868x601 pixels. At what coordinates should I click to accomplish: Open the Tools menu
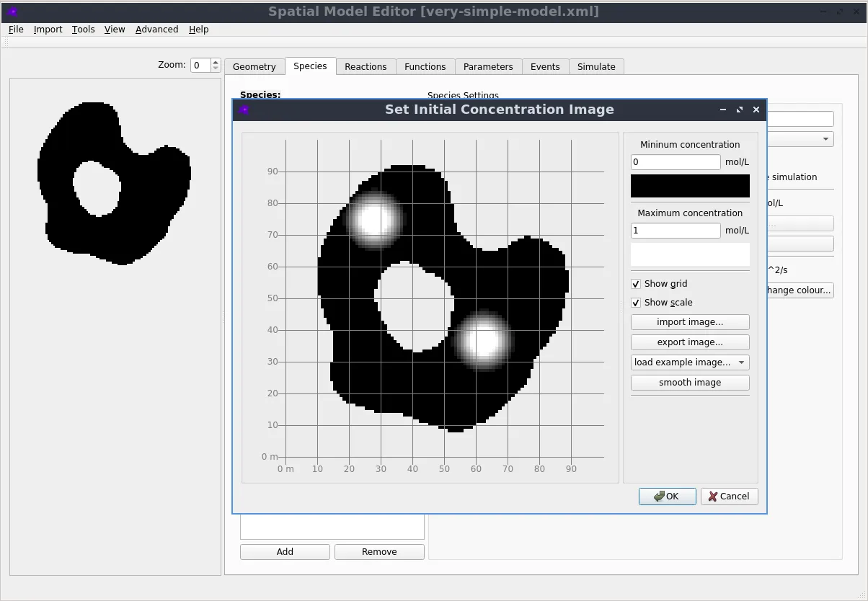coord(83,30)
